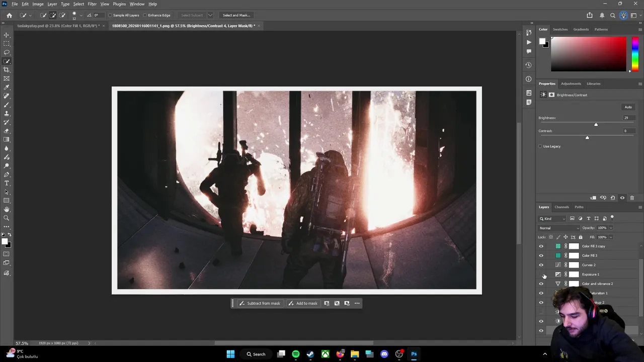Hide the Curves 2 layer
The width and height of the screenshot is (644, 362).
coord(541,265)
